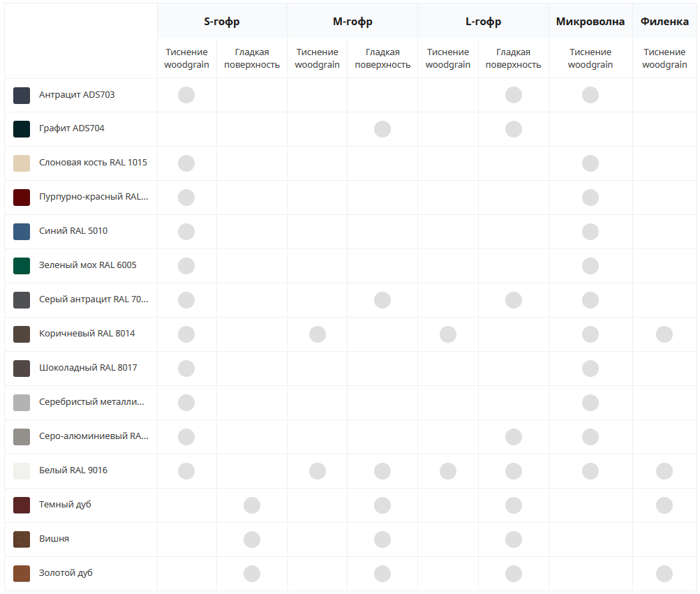Viewport: 700px width, 594px height.
Task: Click Микроволна dot in Антрацит ADS703 row
Action: click(590, 95)
